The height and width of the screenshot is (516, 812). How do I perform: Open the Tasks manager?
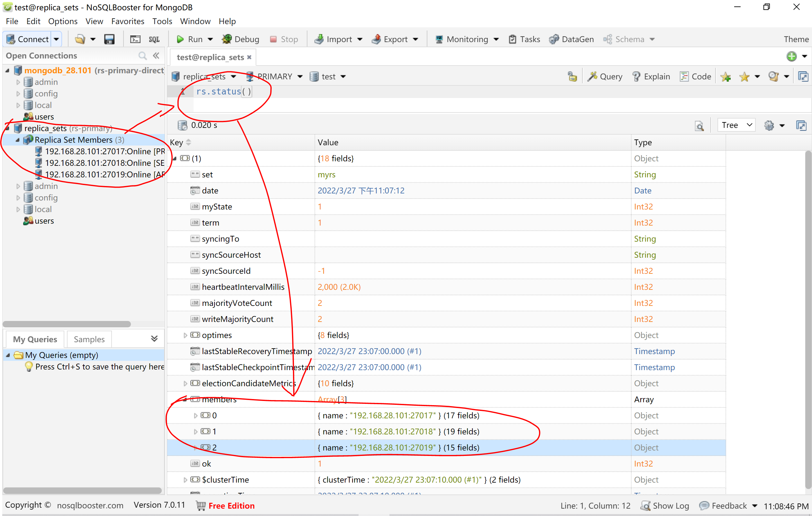pyautogui.click(x=525, y=39)
